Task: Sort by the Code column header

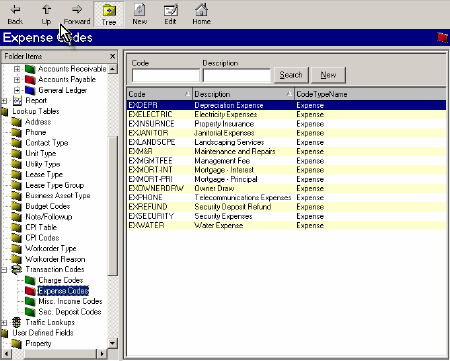Action: tap(159, 94)
